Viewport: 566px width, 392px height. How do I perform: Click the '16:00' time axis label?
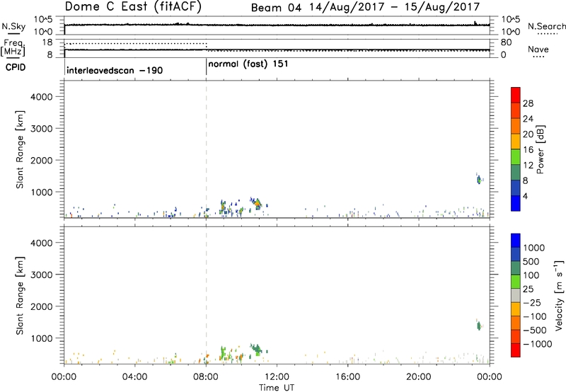[x=347, y=377]
